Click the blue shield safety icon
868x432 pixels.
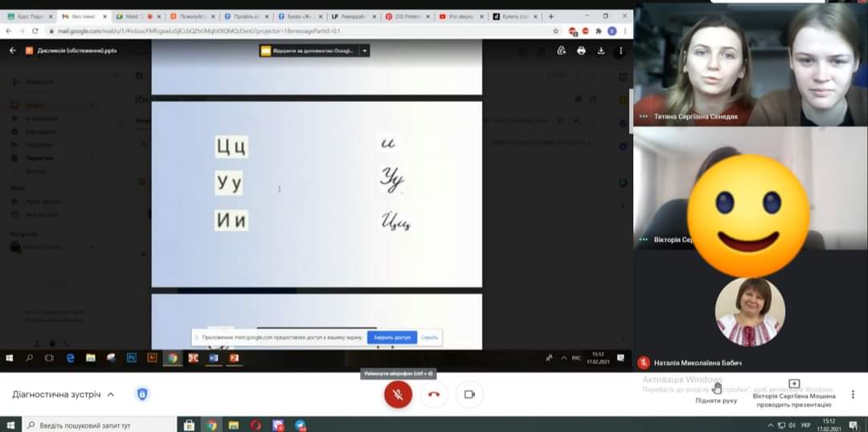(x=142, y=394)
